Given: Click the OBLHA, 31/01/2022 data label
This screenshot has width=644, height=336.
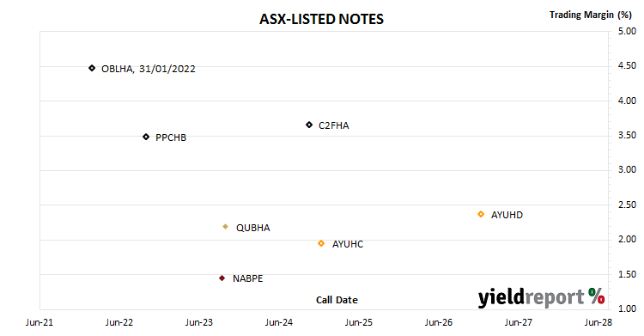Looking at the screenshot, I should click(149, 69).
